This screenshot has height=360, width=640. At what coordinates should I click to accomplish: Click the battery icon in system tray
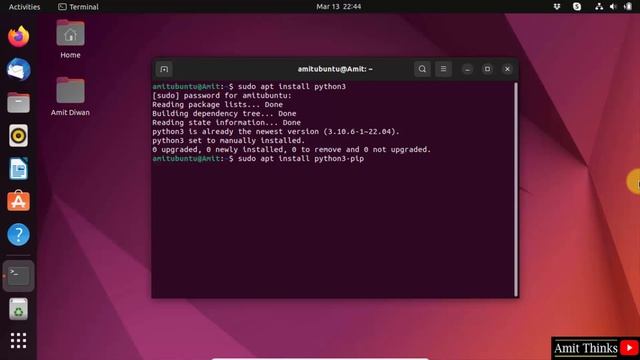point(628,7)
